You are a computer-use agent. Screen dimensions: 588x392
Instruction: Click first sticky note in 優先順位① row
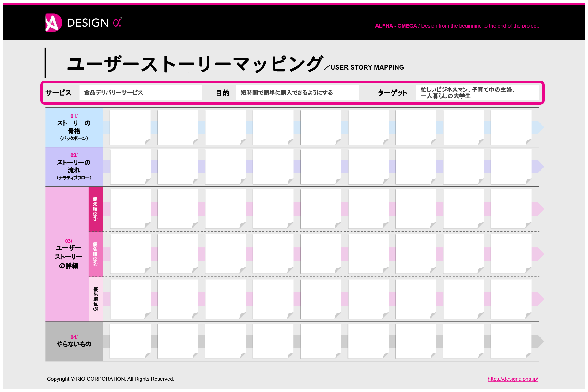tap(130, 209)
